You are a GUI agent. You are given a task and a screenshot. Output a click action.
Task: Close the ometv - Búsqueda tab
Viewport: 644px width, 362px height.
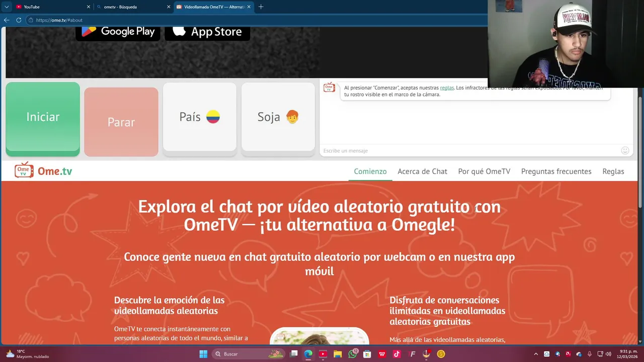click(x=168, y=7)
